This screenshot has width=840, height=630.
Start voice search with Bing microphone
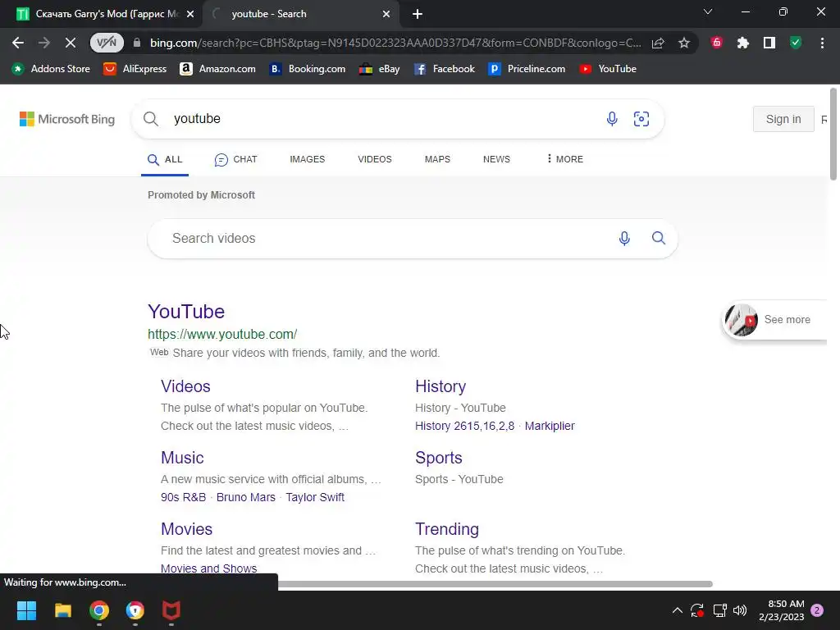click(612, 119)
